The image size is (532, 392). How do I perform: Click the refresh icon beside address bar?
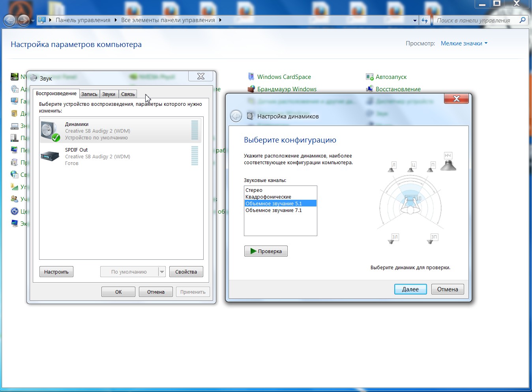tap(425, 20)
